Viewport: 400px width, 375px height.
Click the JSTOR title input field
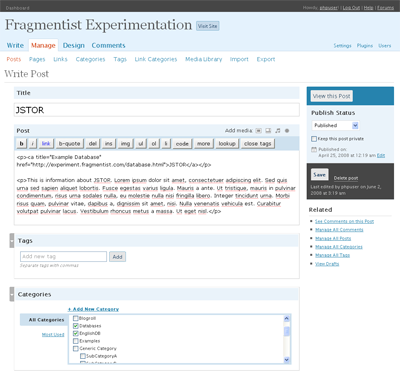[x=157, y=110]
